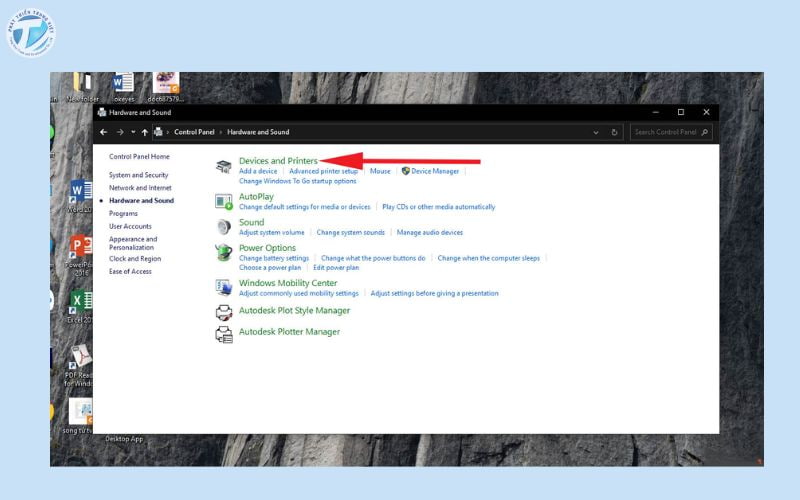Viewport: 800px width, 500px height.
Task: Refresh the Control Panel view
Action: [x=615, y=132]
